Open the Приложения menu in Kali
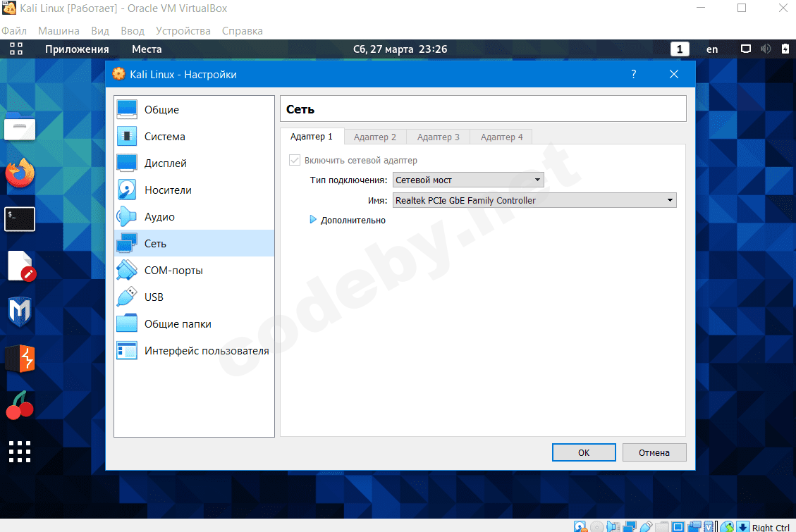Viewport: 796px width, 532px height. point(77,49)
